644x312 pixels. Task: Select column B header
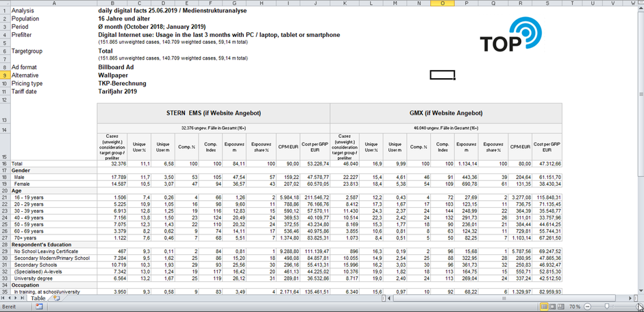[x=112, y=3]
